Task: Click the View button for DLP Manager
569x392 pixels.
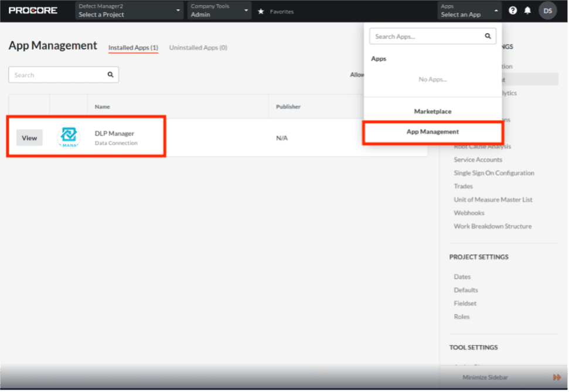Action: click(x=29, y=138)
